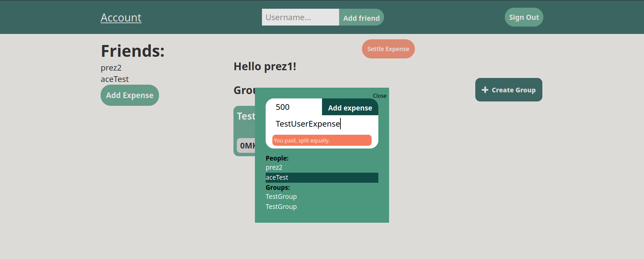Select prez2 in the Friends list

pos(111,68)
